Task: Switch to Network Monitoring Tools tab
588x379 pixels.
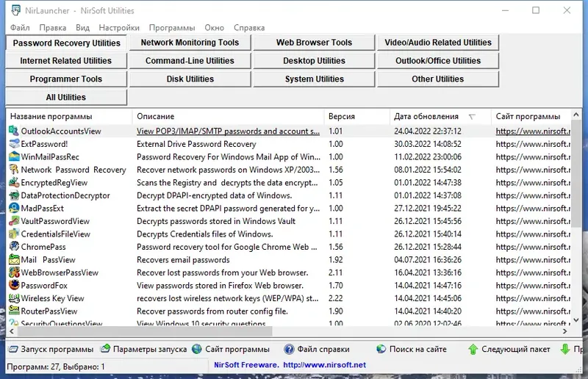Action: point(190,43)
